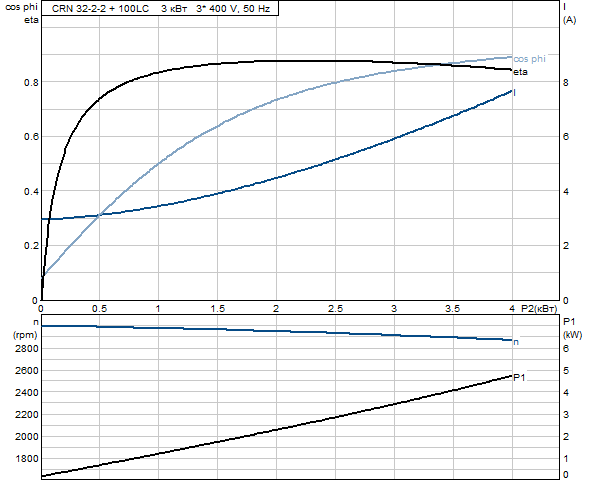
Task: Click the 2.5 tick on P2 axis
Action: pos(335,309)
